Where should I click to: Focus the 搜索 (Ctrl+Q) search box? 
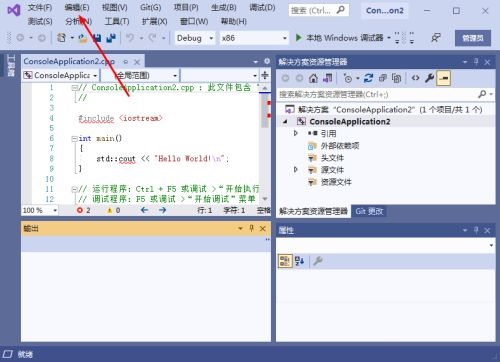pyautogui.click(x=318, y=10)
